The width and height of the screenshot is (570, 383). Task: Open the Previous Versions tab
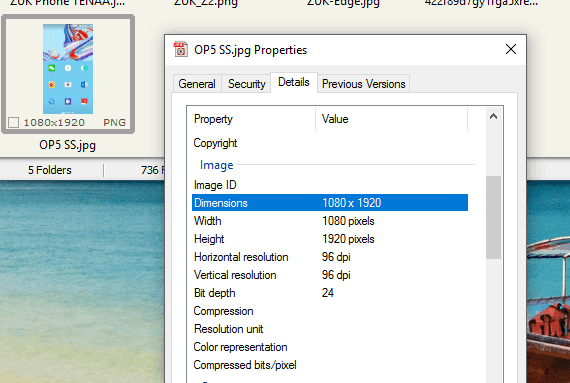click(x=364, y=84)
